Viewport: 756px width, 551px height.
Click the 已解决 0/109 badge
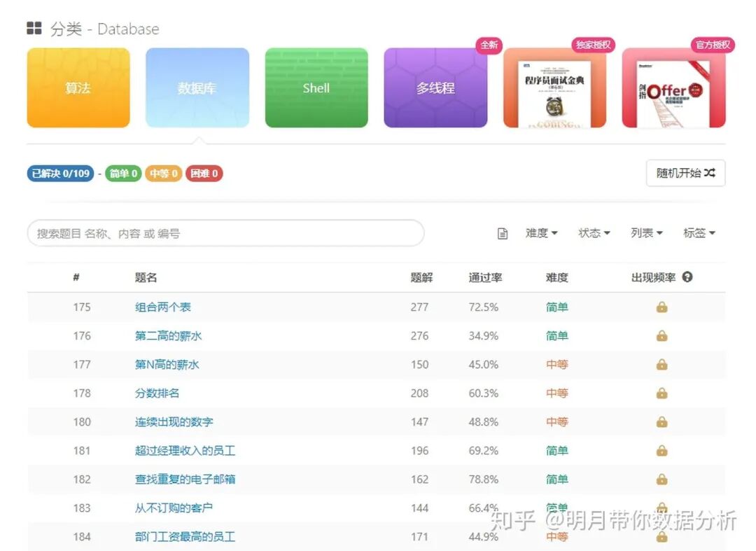60,174
